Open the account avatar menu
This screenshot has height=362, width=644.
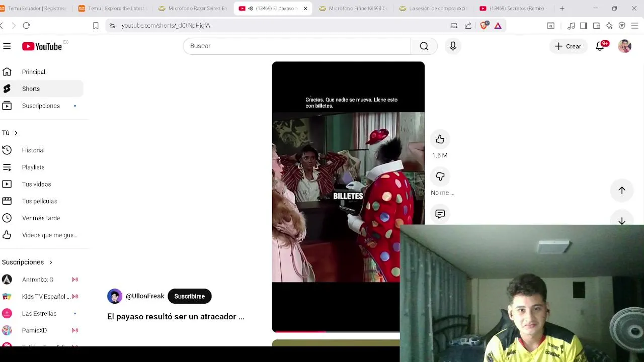[x=624, y=46]
